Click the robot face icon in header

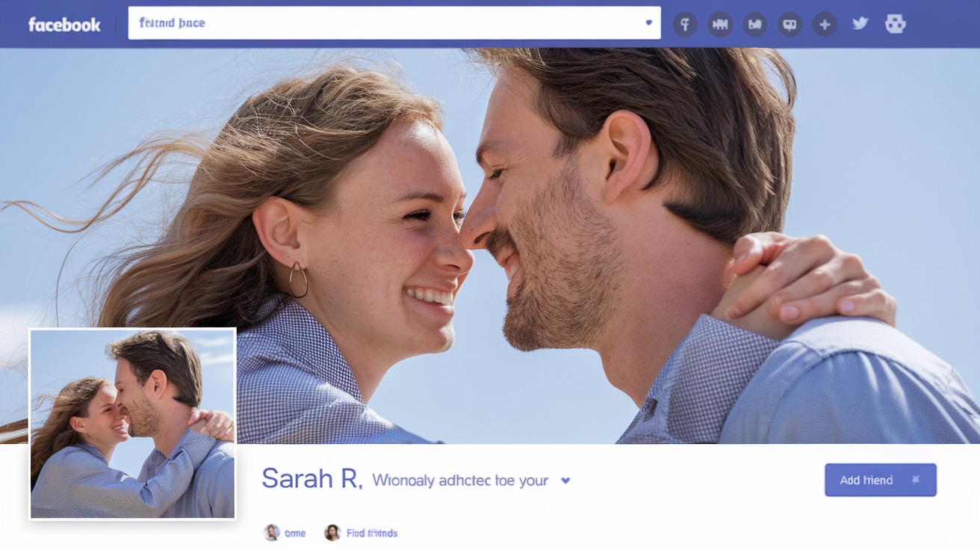895,24
